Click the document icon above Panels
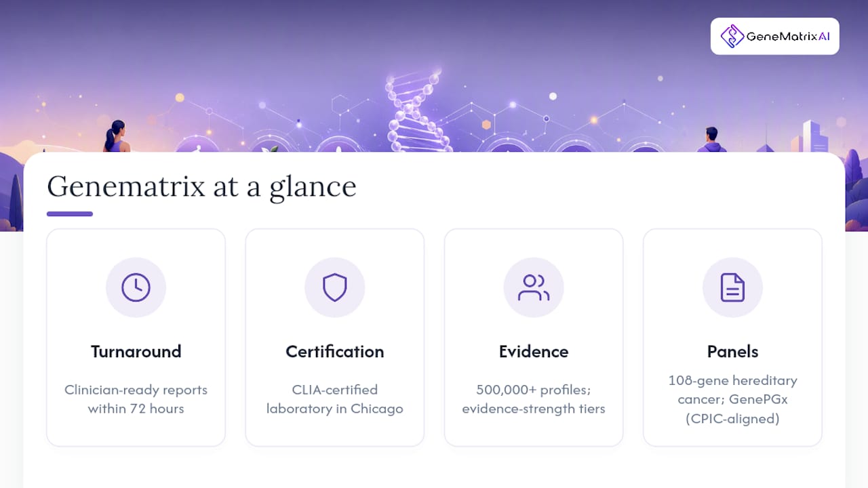The image size is (868, 488). coord(732,287)
